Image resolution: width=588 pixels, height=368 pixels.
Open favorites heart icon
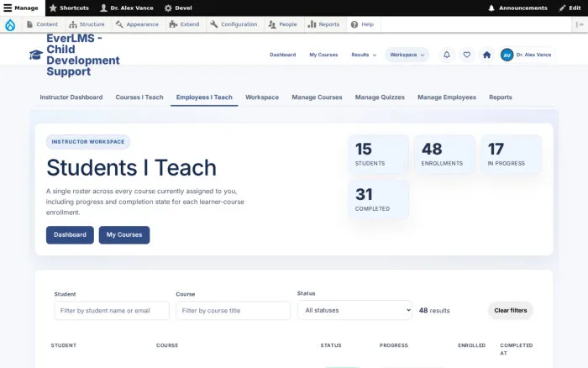coord(466,55)
